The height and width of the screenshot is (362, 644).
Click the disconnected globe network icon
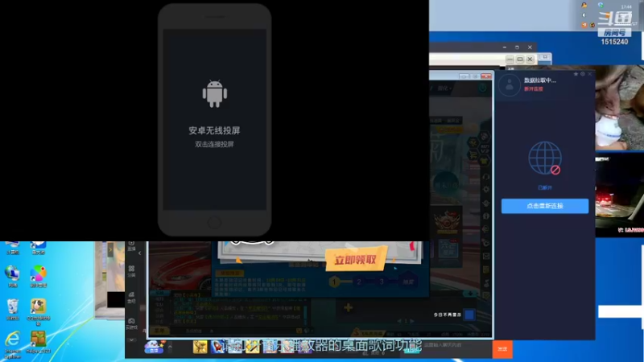point(545,158)
